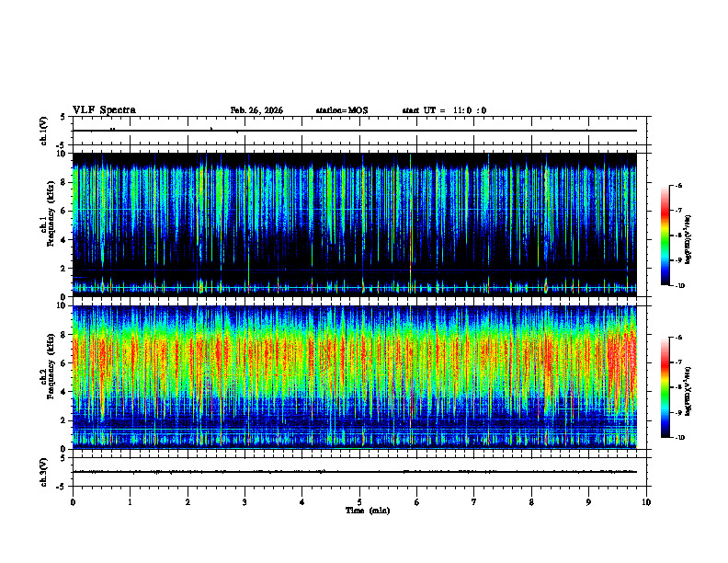This screenshot has width=728, height=563.
Task: Click the 'Time (min)' axis label
Action: coord(368,511)
